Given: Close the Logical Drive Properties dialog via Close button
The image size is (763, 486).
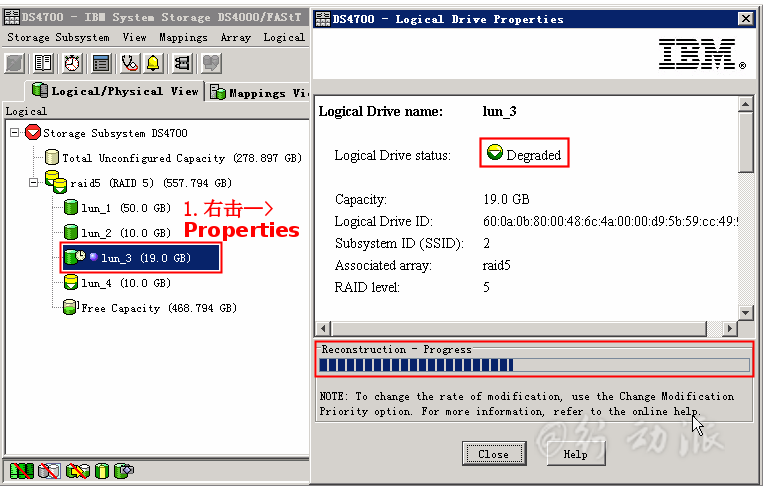Looking at the screenshot, I should (x=493, y=454).
